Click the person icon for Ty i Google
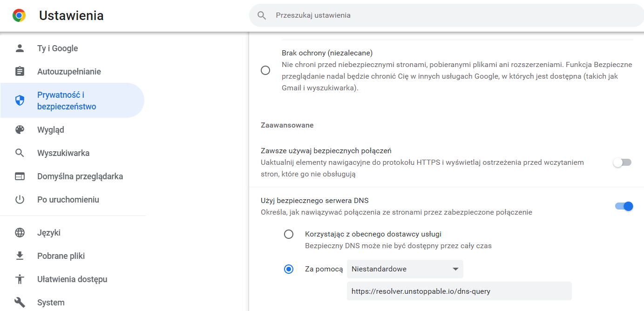This screenshot has height=311, width=644. pos(20,48)
